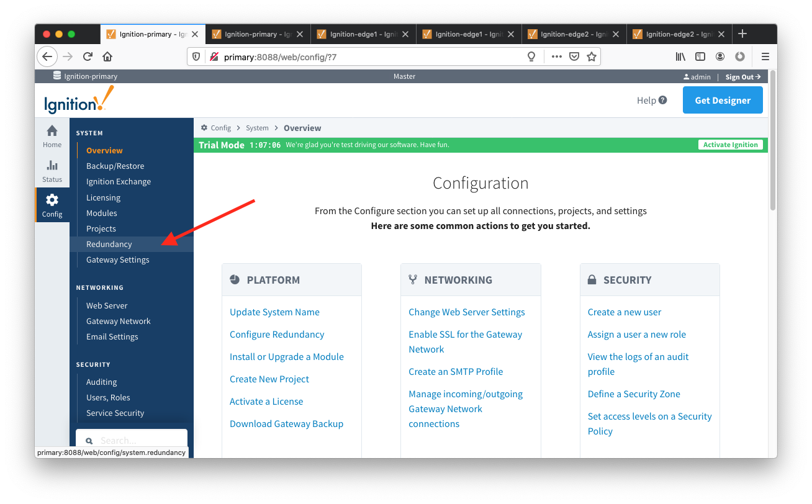Close the second Ignition-primary tab
The height and width of the screenshot is (504, 812).
coord(300,34)
